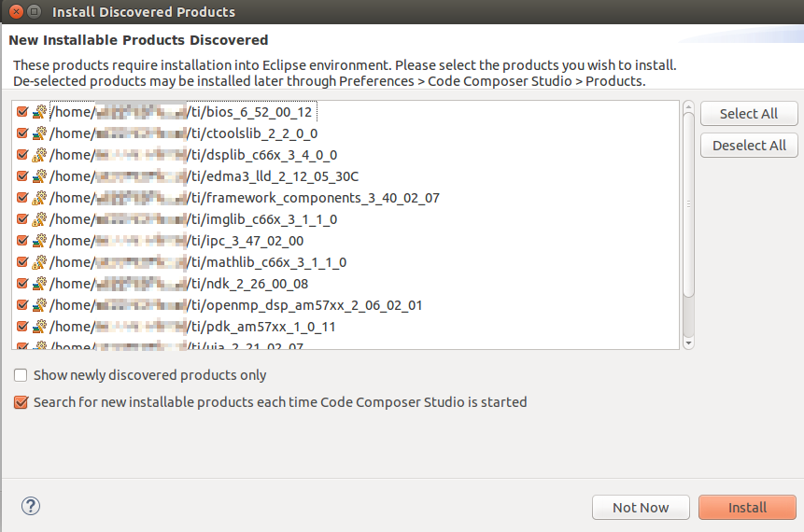Screen dimensions: 804x532
Task: Open help with the question mark icon
Action: pyautogui.click(x=30, y=506)
